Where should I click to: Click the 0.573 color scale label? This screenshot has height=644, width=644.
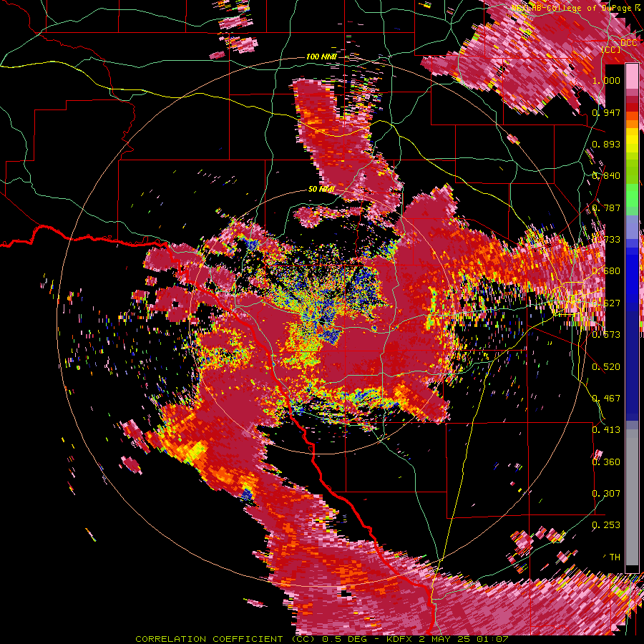[x=606, y=335]
